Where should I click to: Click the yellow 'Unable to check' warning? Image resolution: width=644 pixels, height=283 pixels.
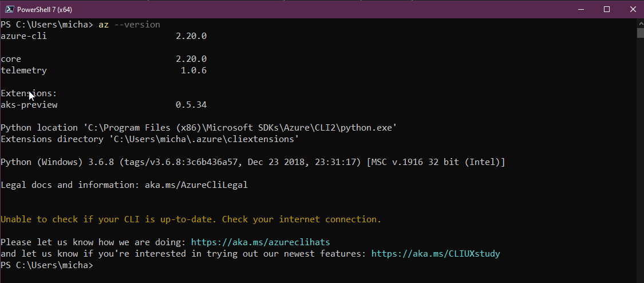191,219
